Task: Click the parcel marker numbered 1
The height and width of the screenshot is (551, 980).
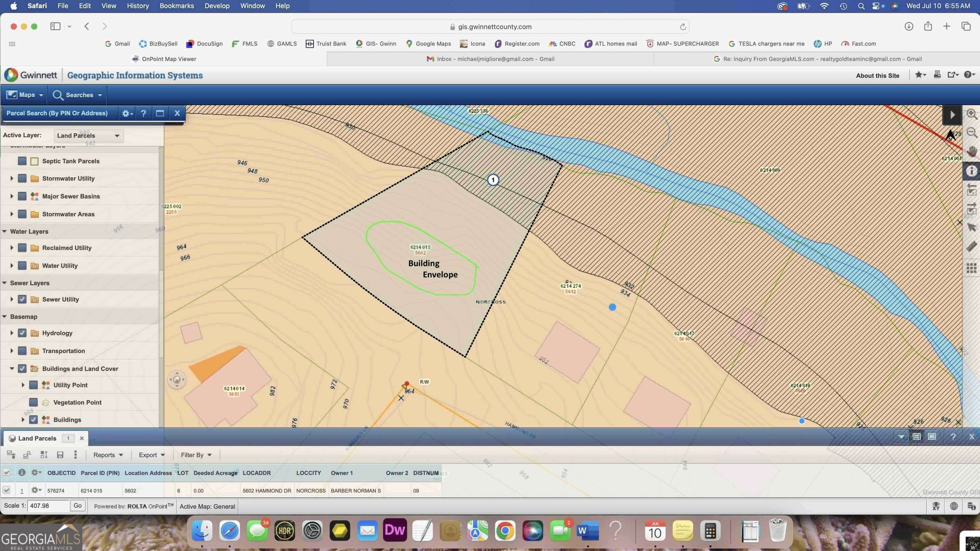Action: 493,180
